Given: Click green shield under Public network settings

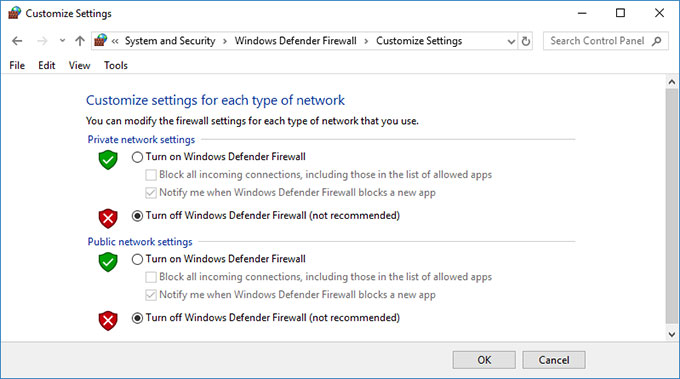Looking at the screenshot, I should point(108,262).
